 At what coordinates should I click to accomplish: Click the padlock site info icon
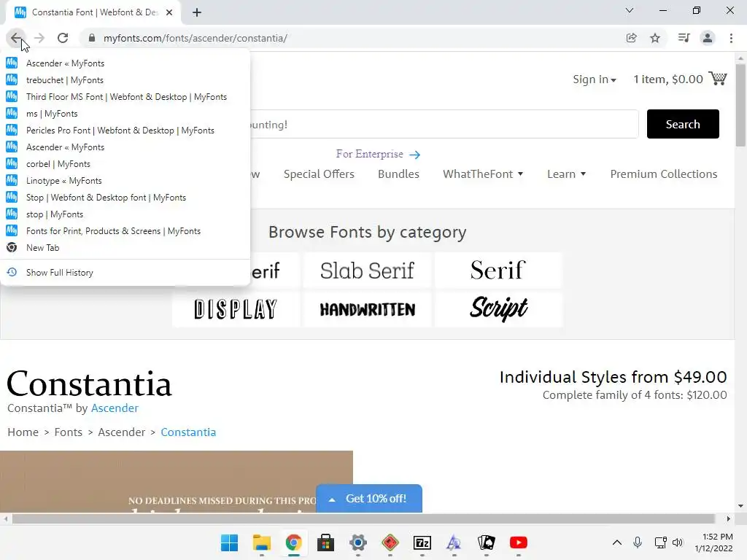tap(92, 38)
